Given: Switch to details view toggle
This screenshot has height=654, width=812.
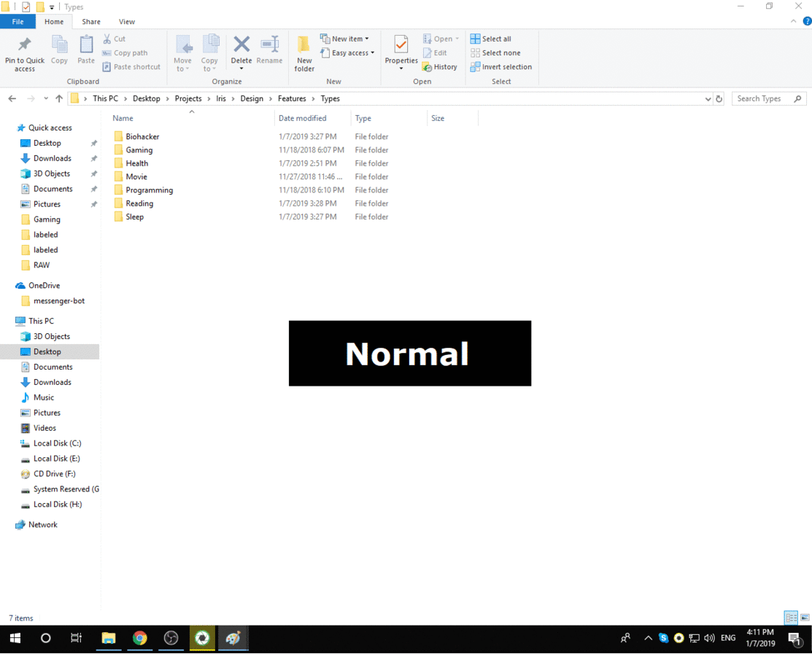Looking at the screenshot, I should tap(791, 618).
